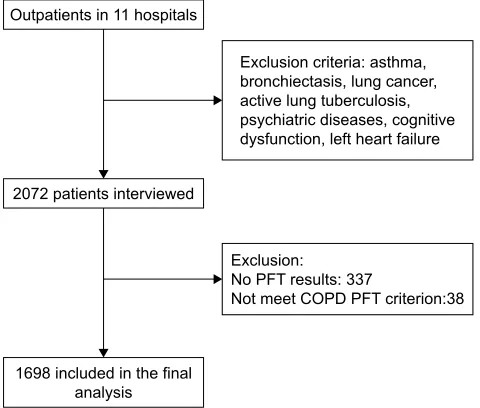Image resolution: width=480 pixels, height=408 pixels.
Task: Click 'left heart failure' text
Action: coord(385,139)
